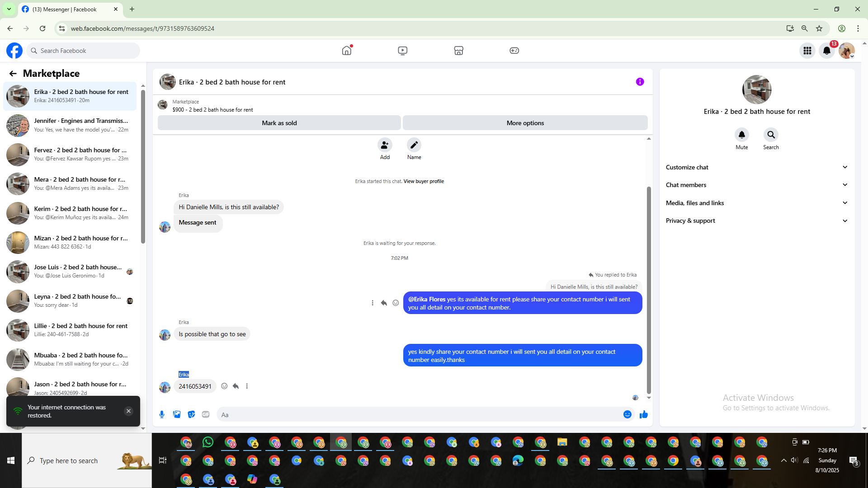Dismiss internet connection restored notification
This screenshot has width=868, height=488.
[128, 411]
